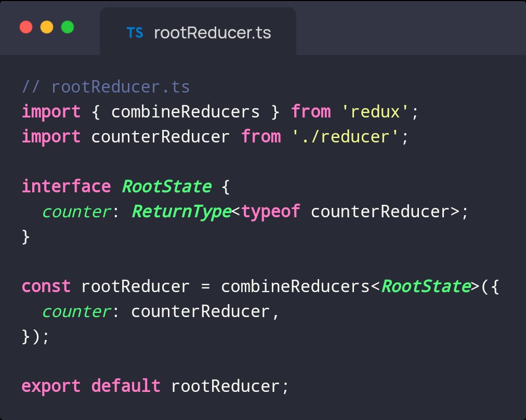Click the 'redux' string literal
This screenshot has height=420, width=526.
pyautogui.click(x=375, y=112)
